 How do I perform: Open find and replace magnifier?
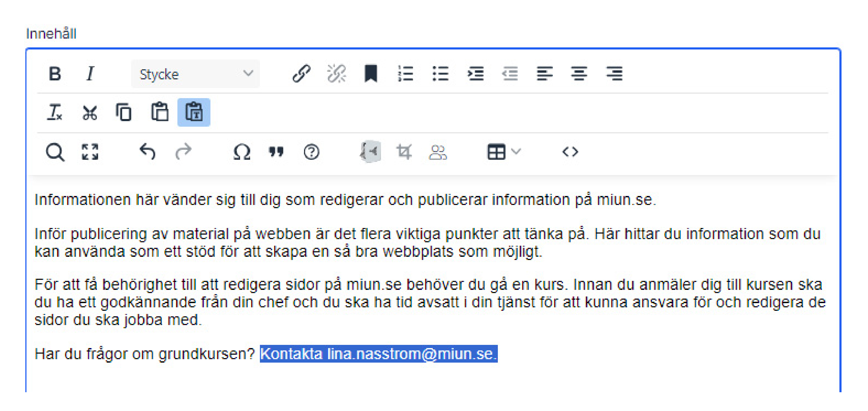(x=55, y=152)
